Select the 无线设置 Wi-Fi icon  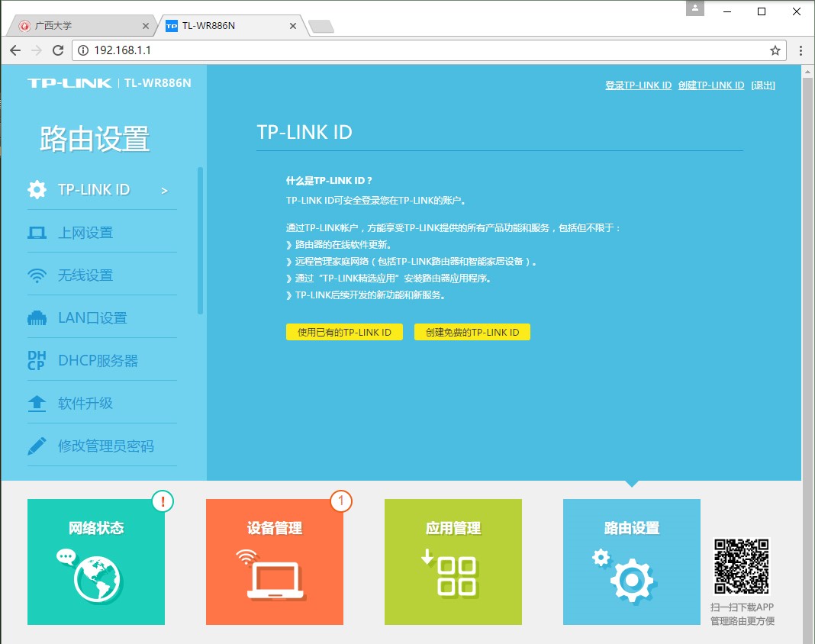[x=37, y=275]
